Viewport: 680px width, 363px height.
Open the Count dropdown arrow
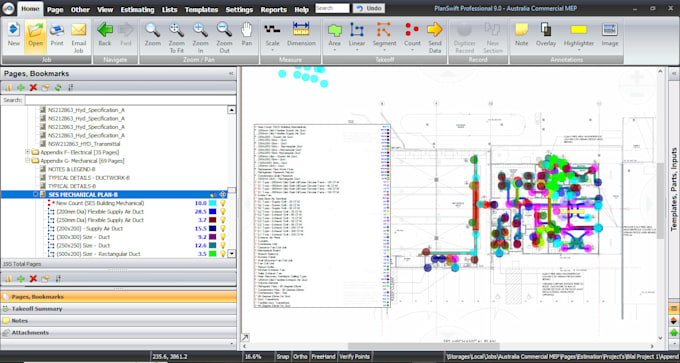pyautogui.click(x=412, y=50)
